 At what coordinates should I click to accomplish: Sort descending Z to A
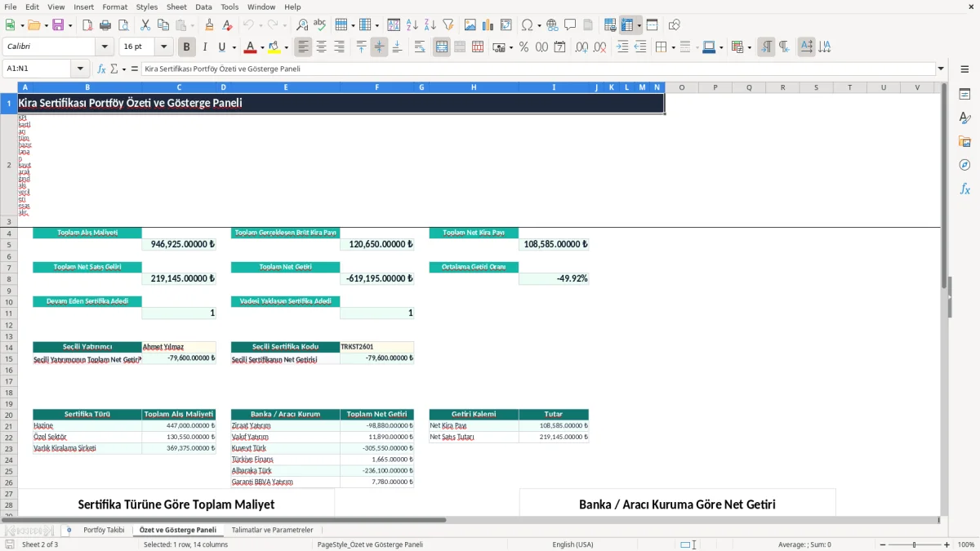click(x=430, y=25)
